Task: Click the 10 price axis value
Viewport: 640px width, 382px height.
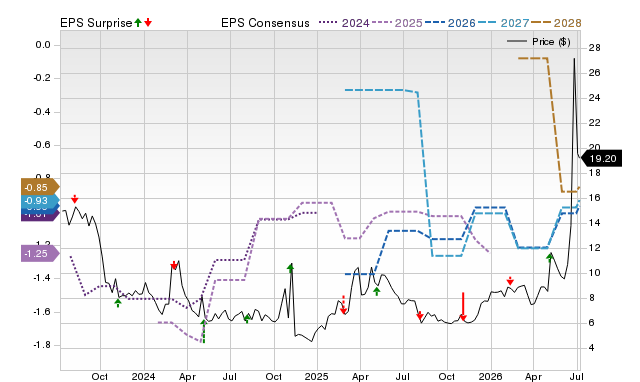Action: [594, 273]
